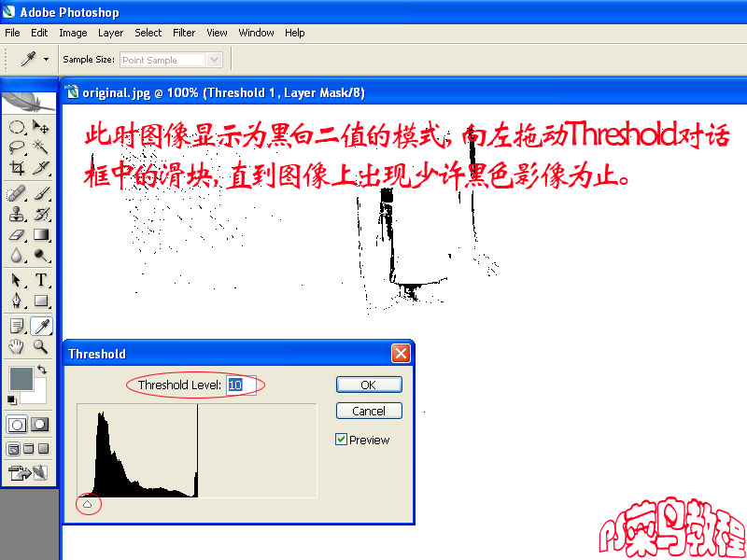Select the Path Selection tool
The height and width of the screenshot is (560, 747).
point(17,280)
